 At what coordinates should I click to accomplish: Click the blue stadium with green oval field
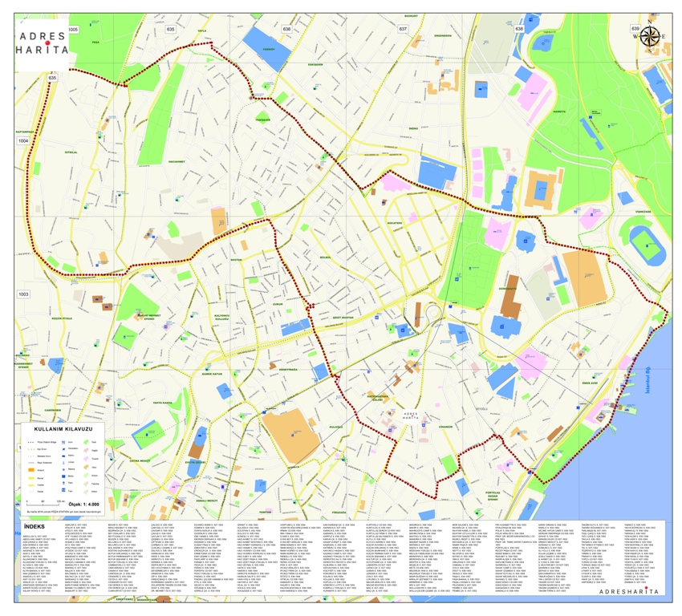647,241
